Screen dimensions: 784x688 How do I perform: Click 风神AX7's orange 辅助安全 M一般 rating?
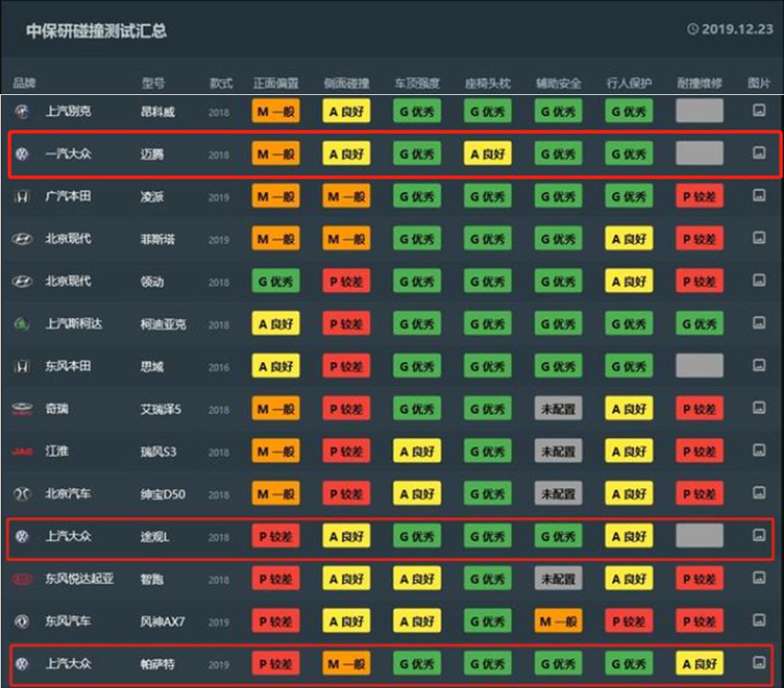pos(559,621)
